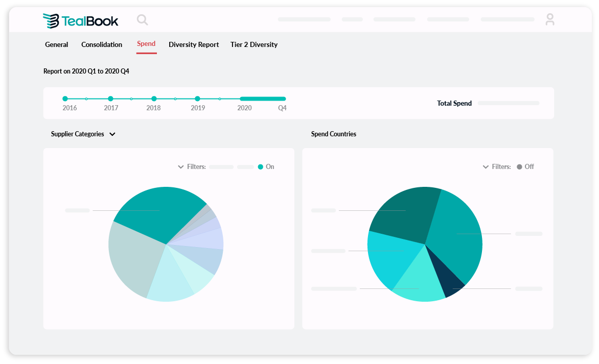Viewport: 599px width, 364px height.
Task: Select the 2018 timeline marker dot
Action: 154,98
